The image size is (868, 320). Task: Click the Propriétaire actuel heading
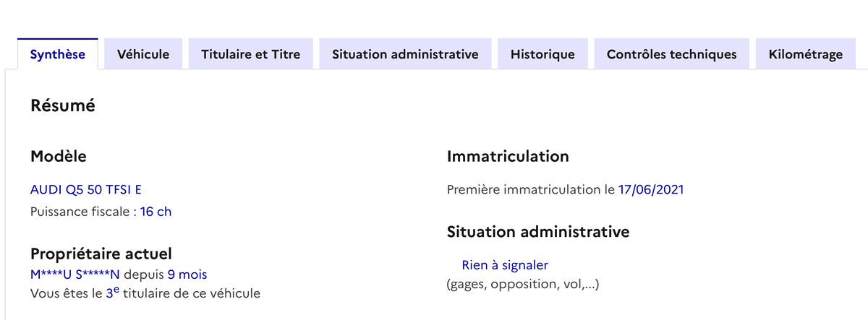click(101, 254)
